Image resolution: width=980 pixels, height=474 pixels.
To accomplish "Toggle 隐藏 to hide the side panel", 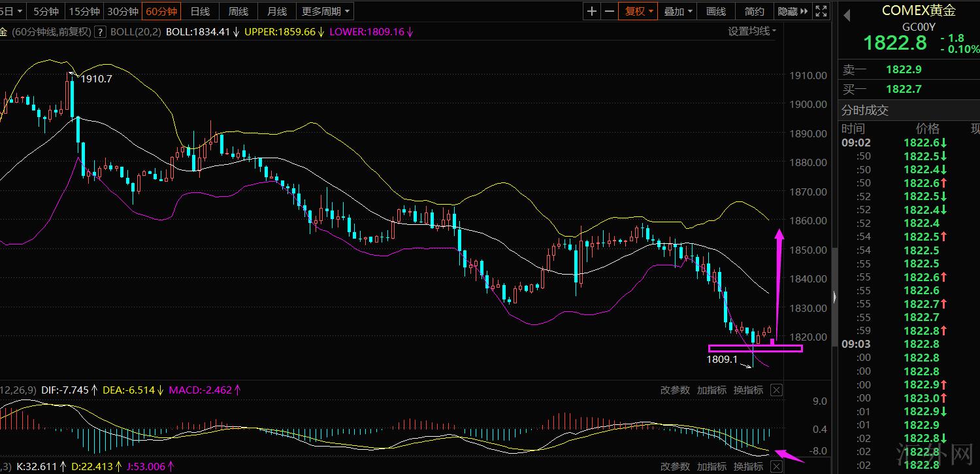I will [792, 11].
